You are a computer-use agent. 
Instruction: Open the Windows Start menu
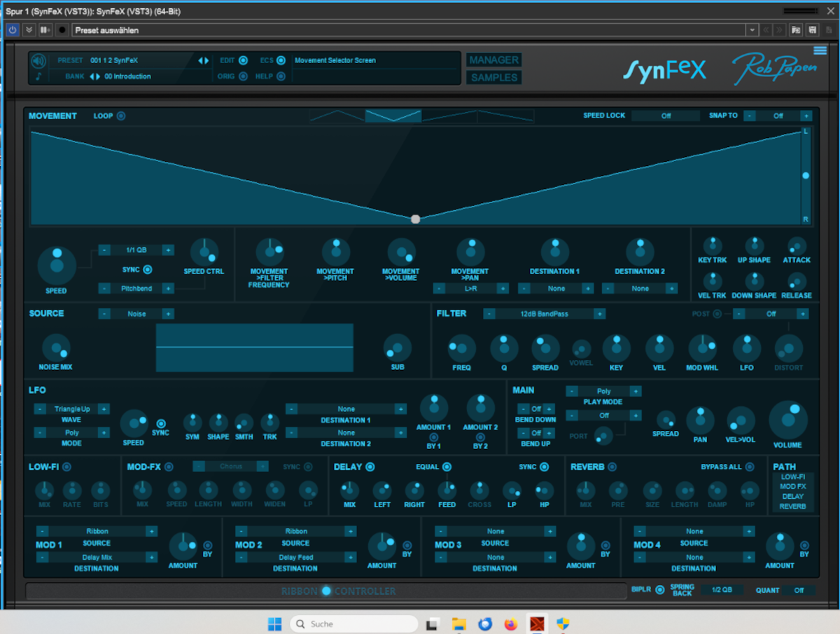coord(274,623)
